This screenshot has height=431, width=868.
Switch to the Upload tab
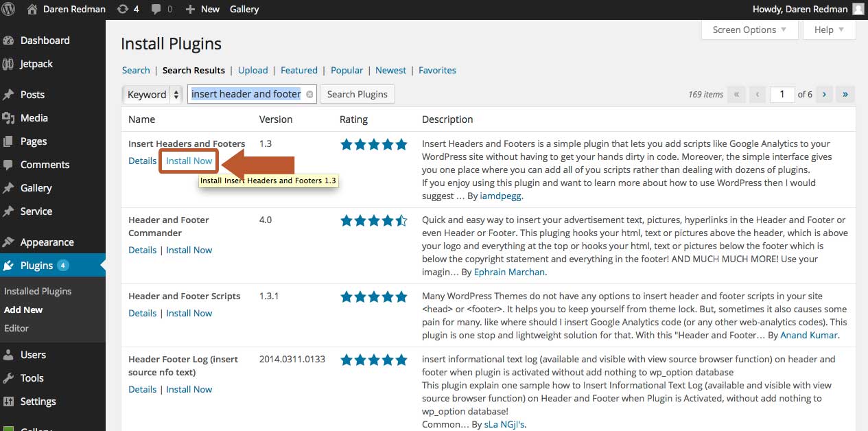(x=253, y=70)
